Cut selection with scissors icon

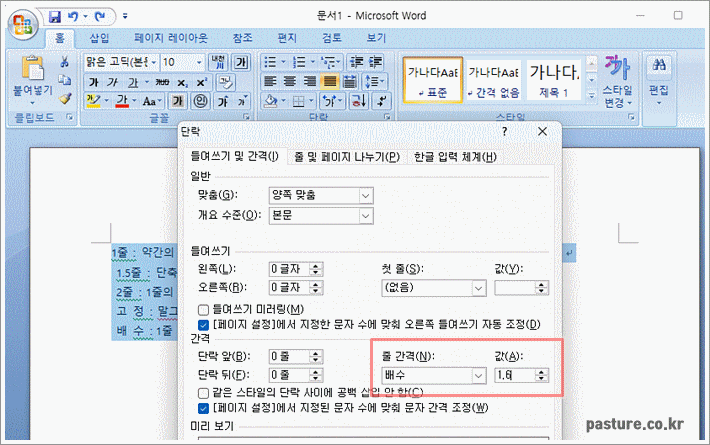pyautogui.click(x=65, y=62)
